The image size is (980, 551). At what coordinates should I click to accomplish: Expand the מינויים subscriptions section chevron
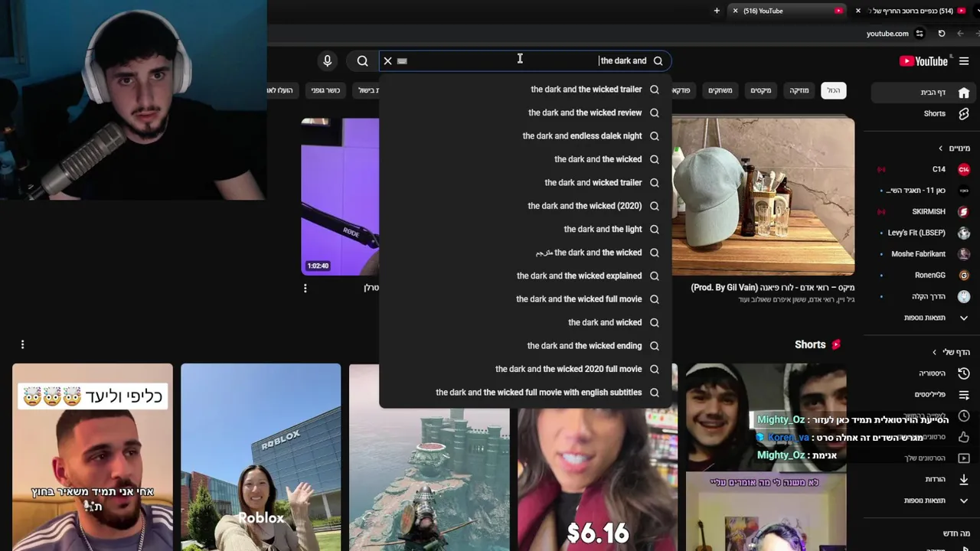tap(940, 148)
